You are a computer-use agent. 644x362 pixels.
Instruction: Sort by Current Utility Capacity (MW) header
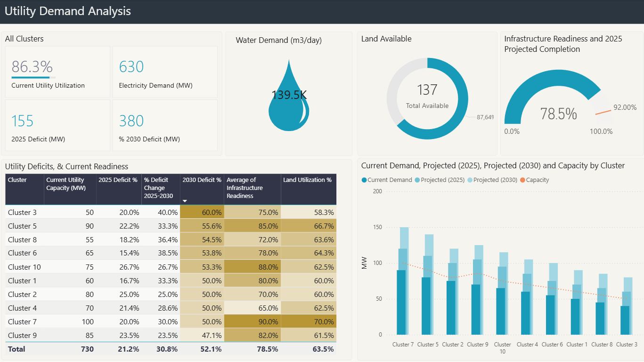tap(65, 184)
